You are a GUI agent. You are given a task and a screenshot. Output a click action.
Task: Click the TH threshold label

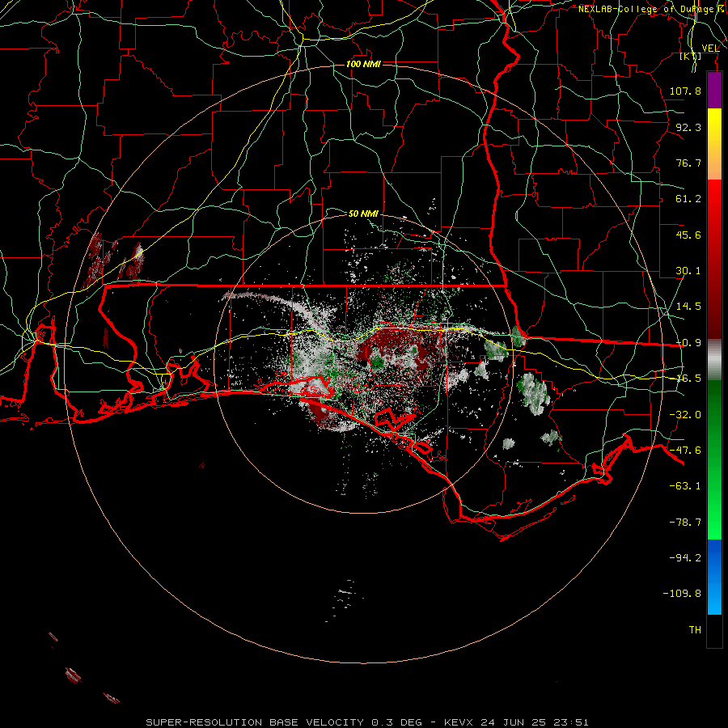coord(695,630)
